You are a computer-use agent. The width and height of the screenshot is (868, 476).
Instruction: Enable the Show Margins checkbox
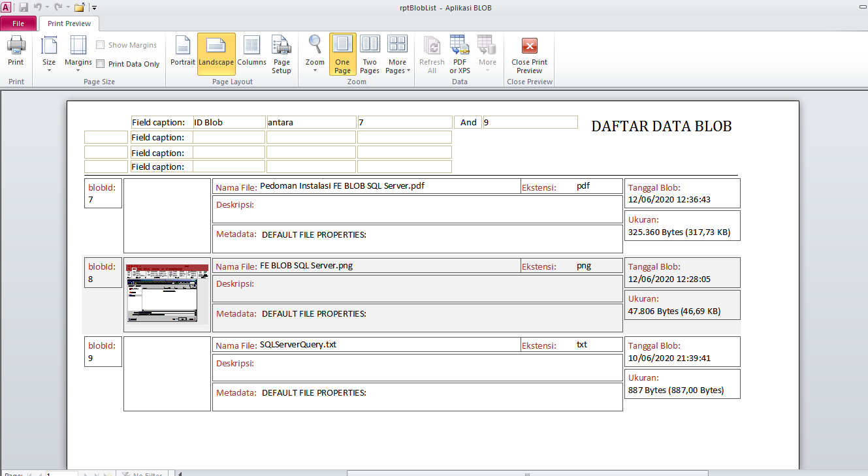pos(101,44)
